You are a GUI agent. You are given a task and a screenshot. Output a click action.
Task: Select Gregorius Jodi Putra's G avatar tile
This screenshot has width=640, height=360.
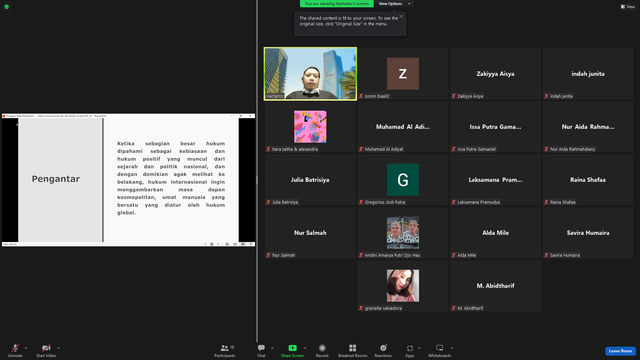[403, 180]
